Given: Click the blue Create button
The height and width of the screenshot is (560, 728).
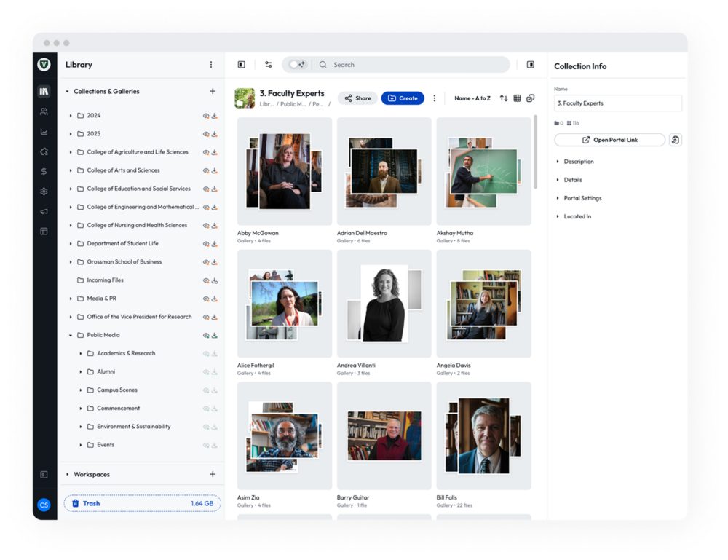Looking at the screenshot, I should pyautogui.click(x=403, y=98).
